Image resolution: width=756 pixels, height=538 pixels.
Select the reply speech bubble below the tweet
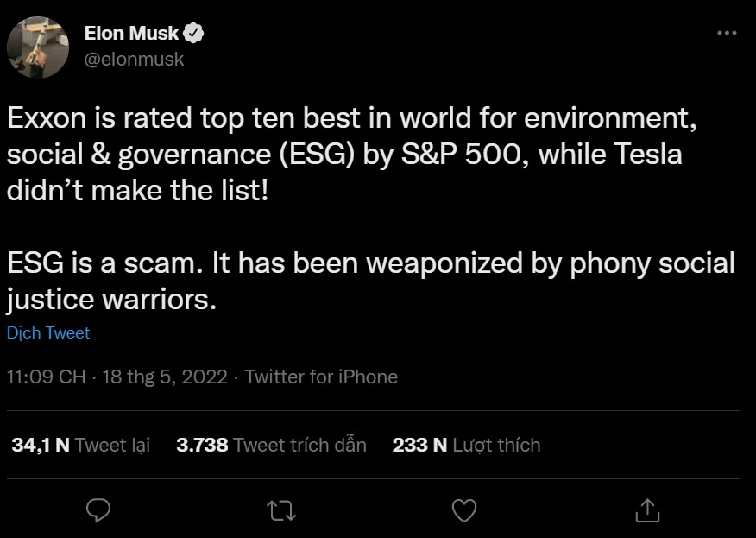(98, 511)
